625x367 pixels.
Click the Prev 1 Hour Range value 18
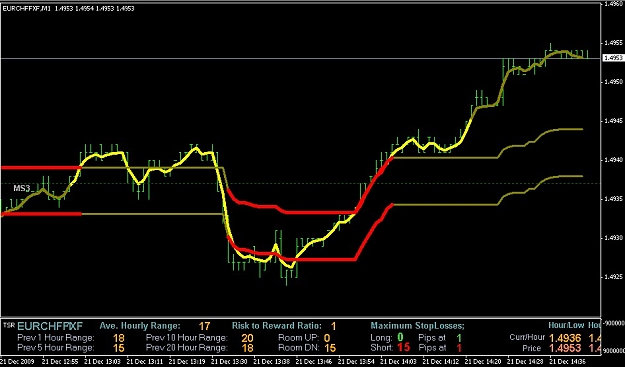click(x=119, y=338)
